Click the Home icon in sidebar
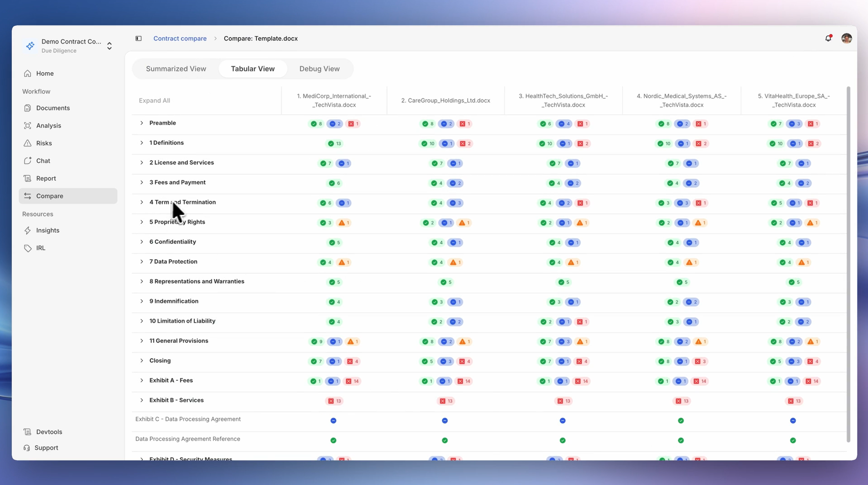This screenshot has height=485, width=868. 27,73
